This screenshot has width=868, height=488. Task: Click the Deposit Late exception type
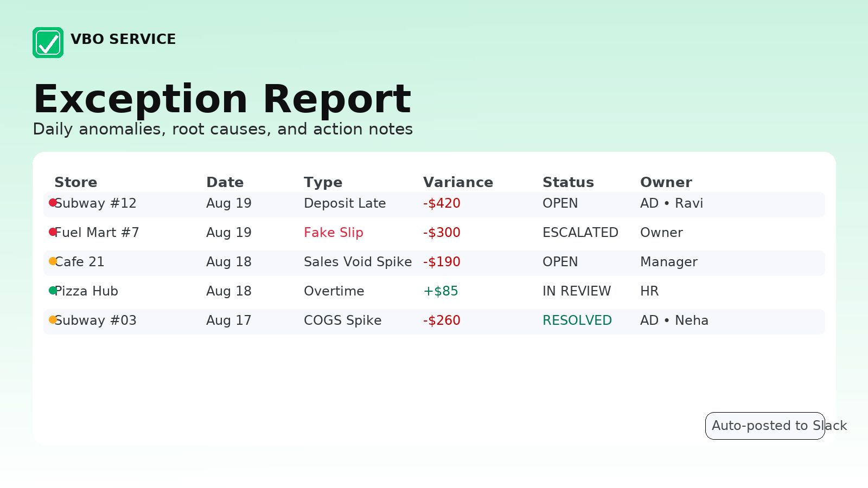coord(345,203)
